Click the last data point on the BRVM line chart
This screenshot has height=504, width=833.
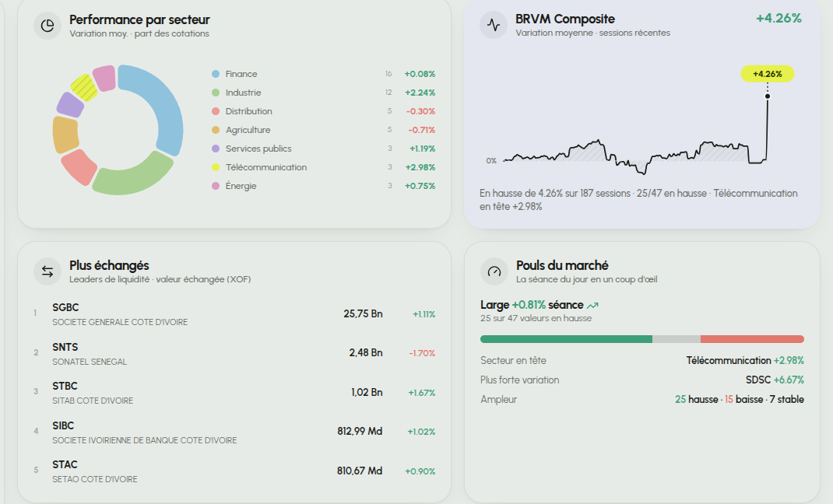[x=767, y=96]
